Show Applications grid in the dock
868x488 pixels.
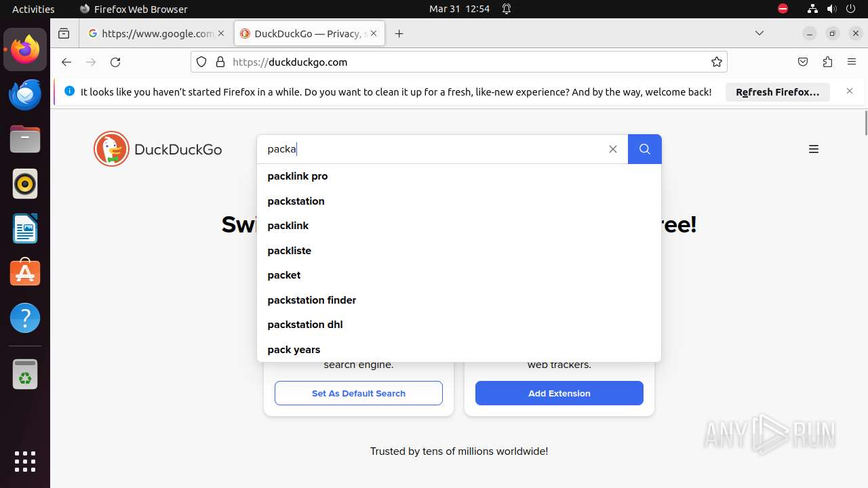25,461
